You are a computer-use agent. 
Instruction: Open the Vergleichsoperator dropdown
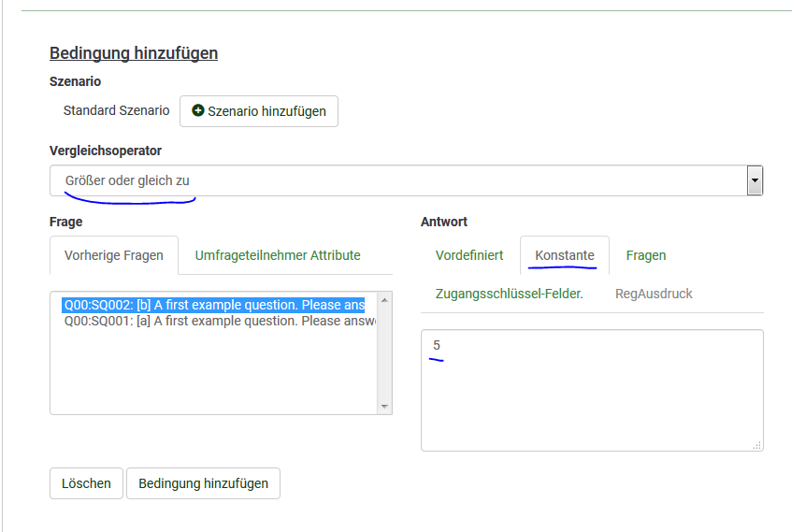[406, 180]
